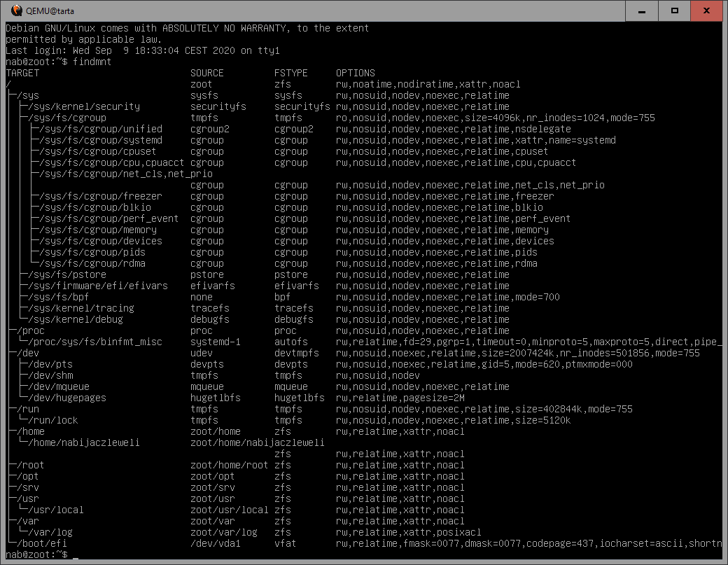The image size is (728, 565).
Task: Click the /run/lock tree entry
Action: 53,420
